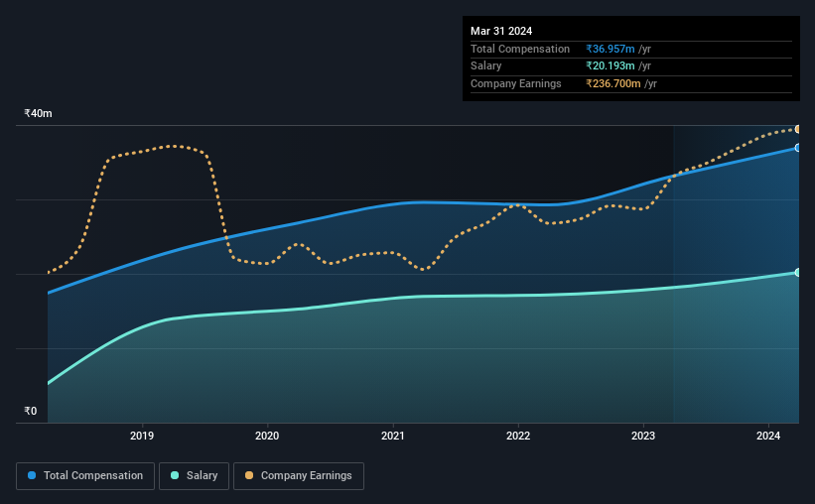The width and height of the screenshot is (815, 504).
Task: Click the orange Company Earnings endpoint marker
Action: (x=797, y=129)
